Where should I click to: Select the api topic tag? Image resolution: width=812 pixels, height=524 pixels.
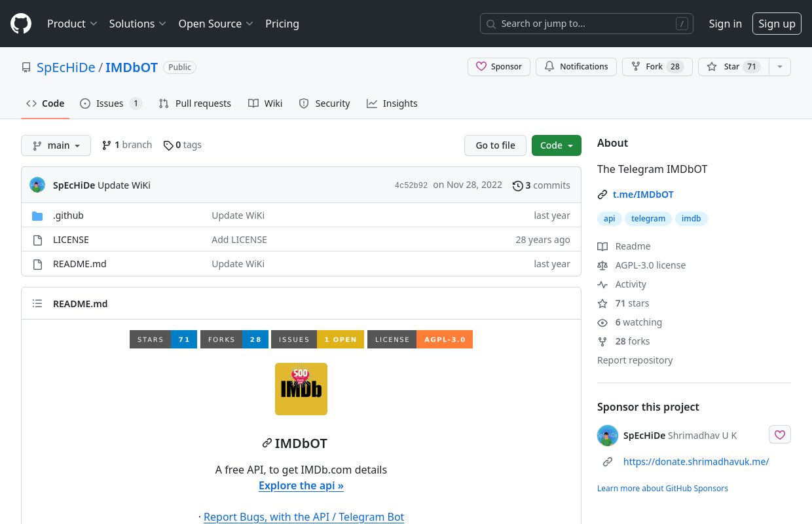609,219
